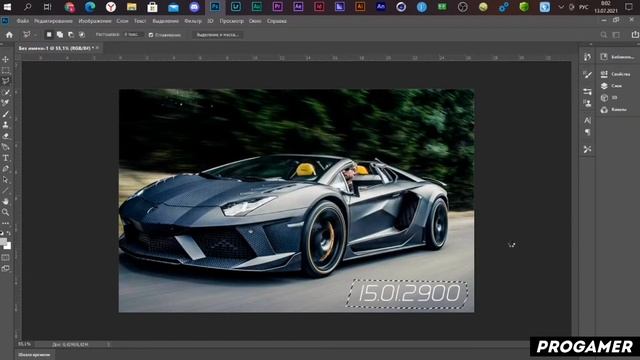Select the Lasso tool in the toolbox

[x=6, y=81]
